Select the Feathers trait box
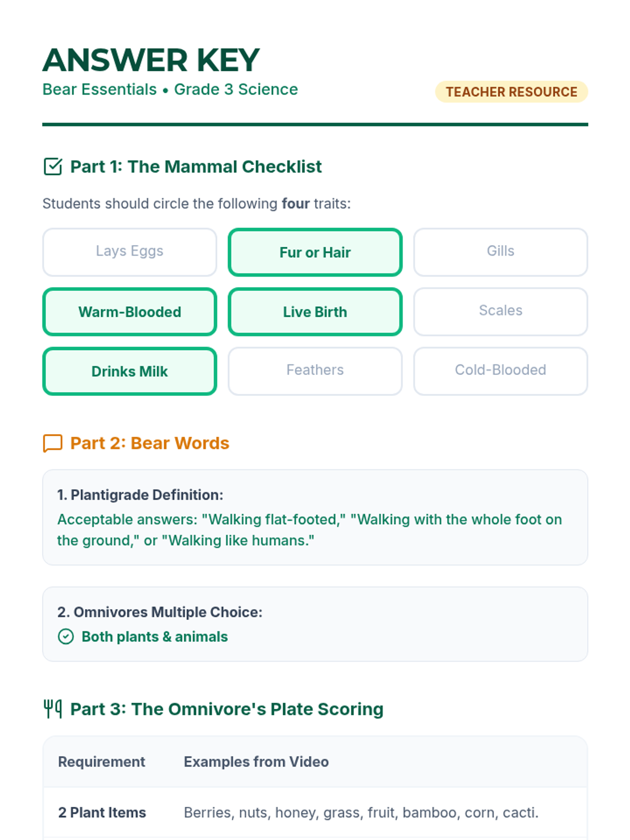The height and width of the screenshot is (840, 630). 315,371
